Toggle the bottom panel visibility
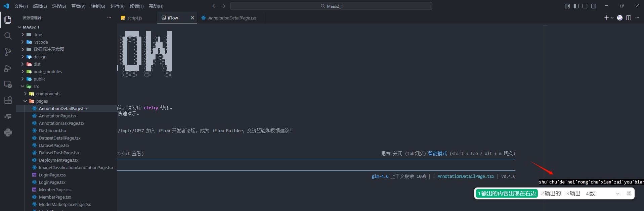 coord(585,6)
